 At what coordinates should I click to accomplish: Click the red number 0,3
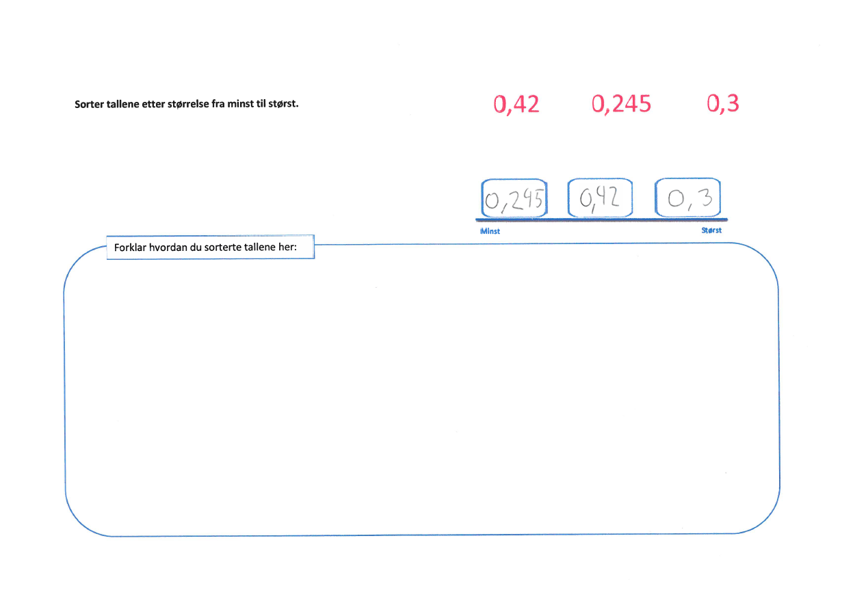coord(723,103)
